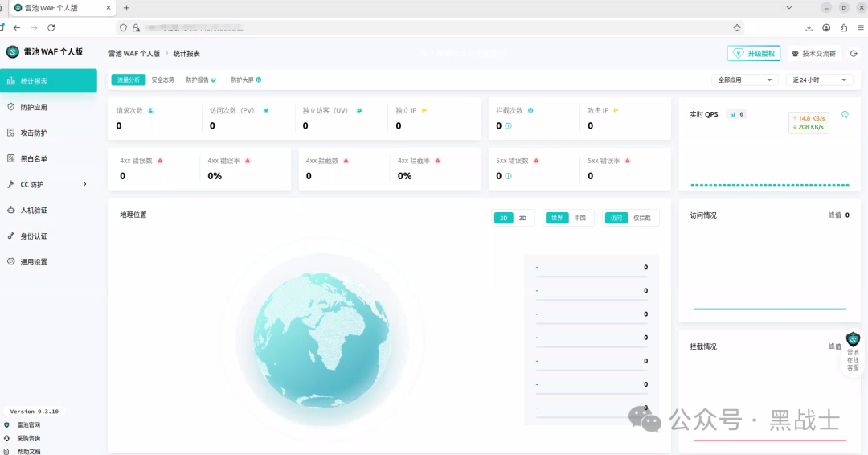The width and height of the screenshot is (868, 455).
Task: Open the 雷池在线客服 support widget
Action: point(853,351)
